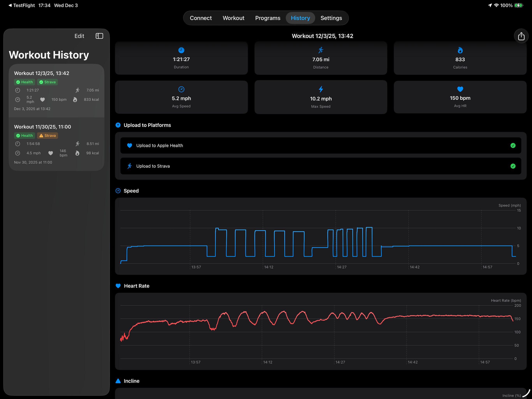Click the Calories flame icon
The height and width of the screenshot is (399, 532).
pos(460,50)
